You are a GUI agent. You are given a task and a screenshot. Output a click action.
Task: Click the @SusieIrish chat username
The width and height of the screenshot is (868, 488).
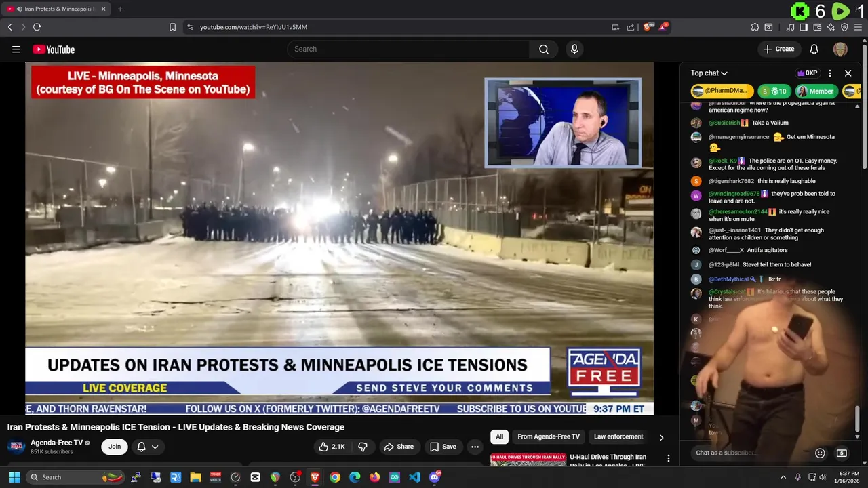click(724, 123)
